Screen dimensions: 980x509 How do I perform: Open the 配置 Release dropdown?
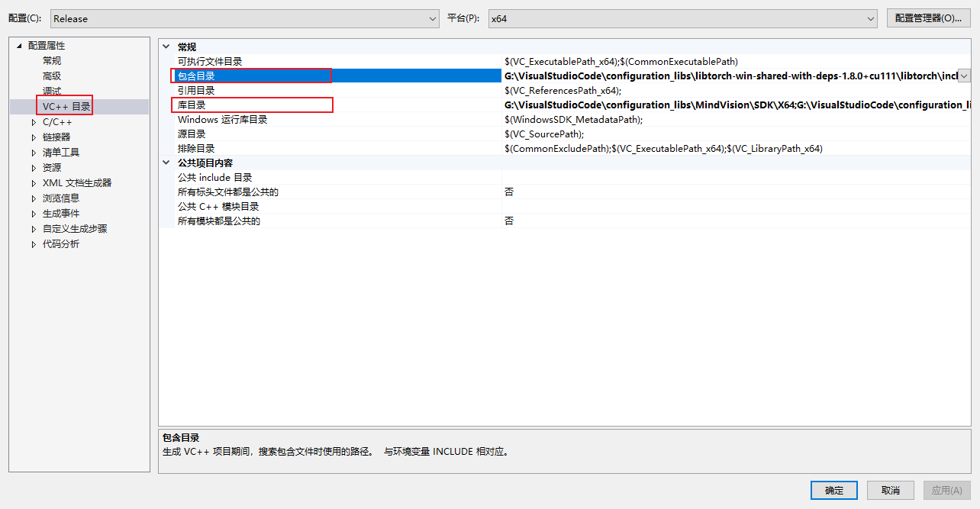pos(244,18)
